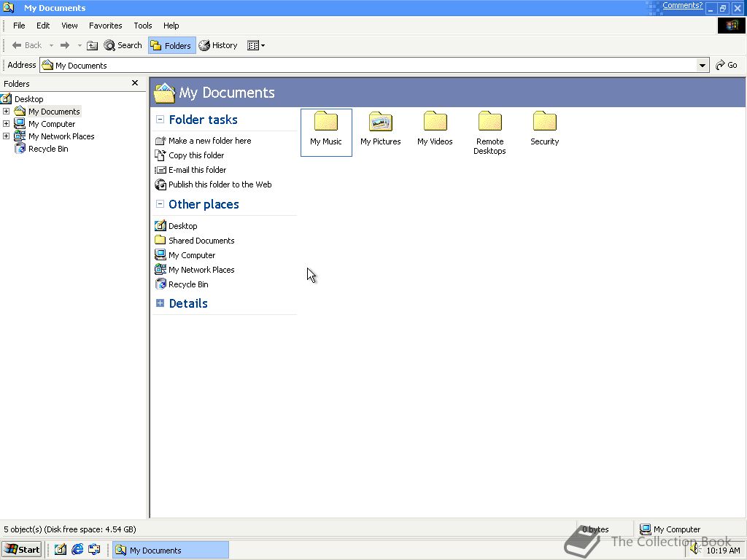Open the Edit menu

pos(43,26)
